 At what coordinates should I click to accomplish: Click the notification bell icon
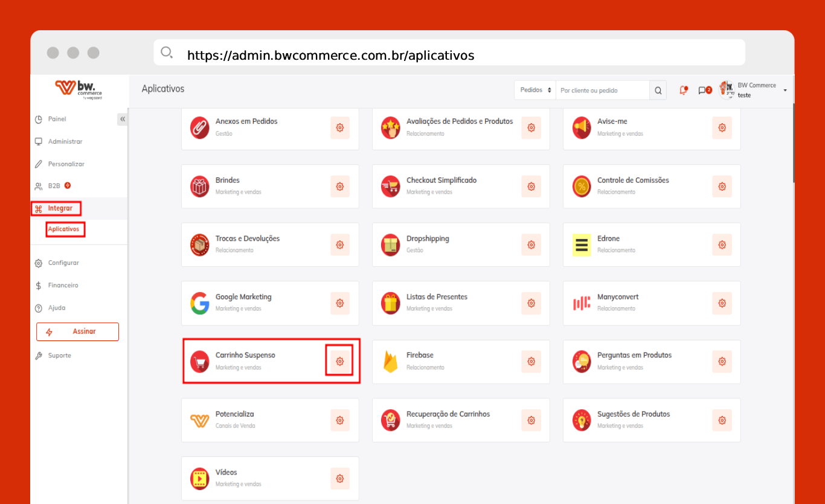point(684,91)
